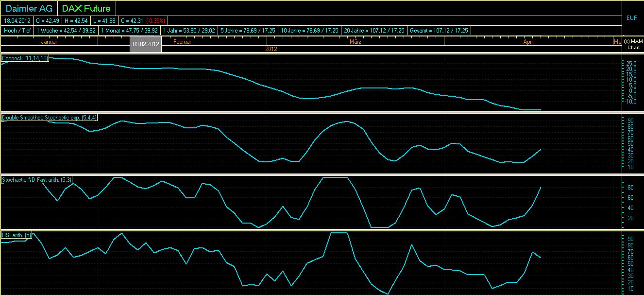
Task: Select the 1 Monat high/low range
Action: point(130,30)
